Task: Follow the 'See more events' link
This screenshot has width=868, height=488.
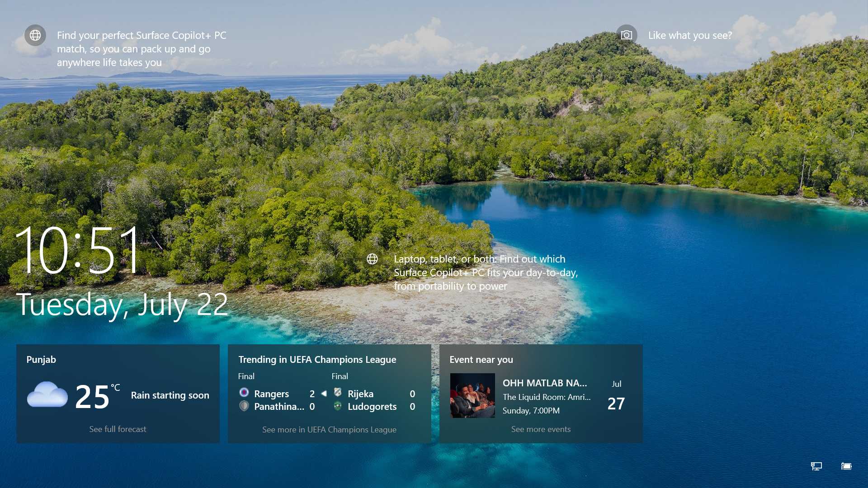Action: pos(541,429)
